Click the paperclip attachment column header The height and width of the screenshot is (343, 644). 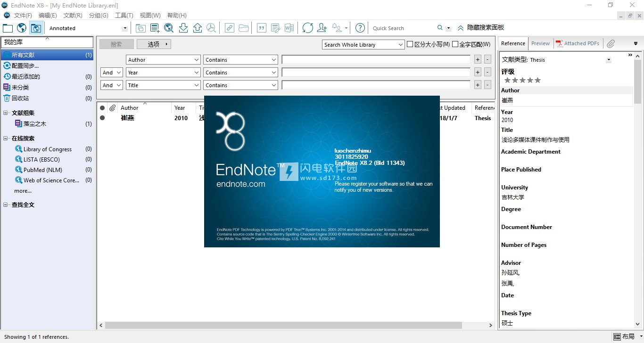coord(112,108)
